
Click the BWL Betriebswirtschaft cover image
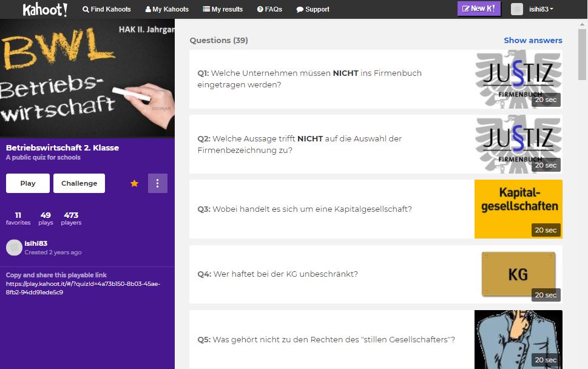click(x=87, y=78)
